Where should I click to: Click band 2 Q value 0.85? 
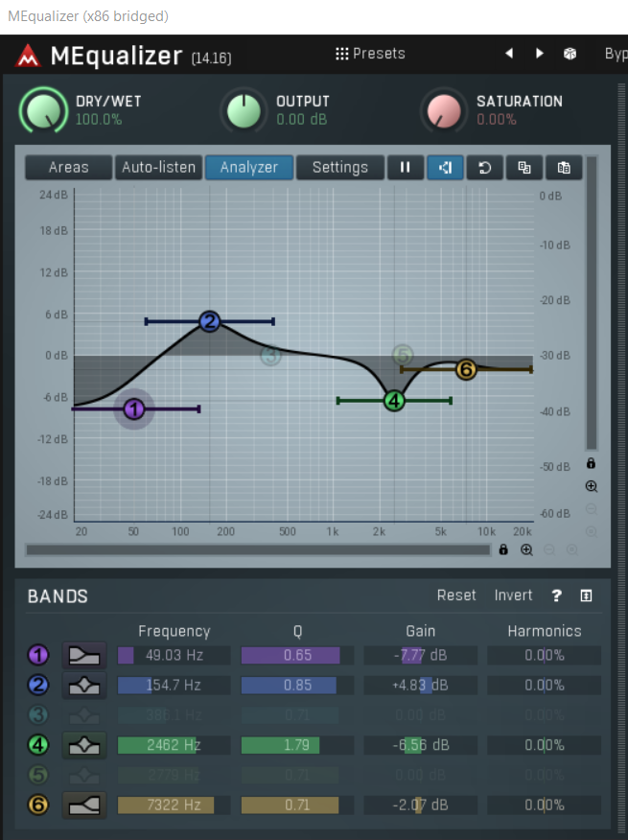coord(297,686)
